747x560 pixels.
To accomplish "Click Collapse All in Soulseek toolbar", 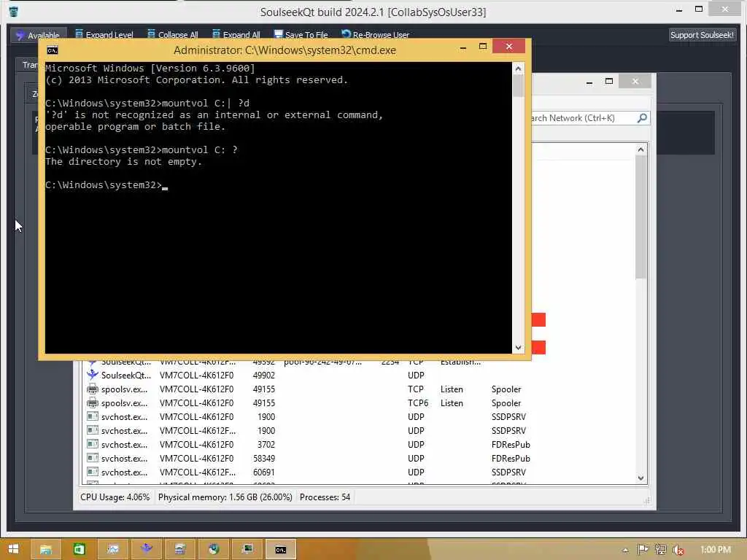I will [172, 35].
